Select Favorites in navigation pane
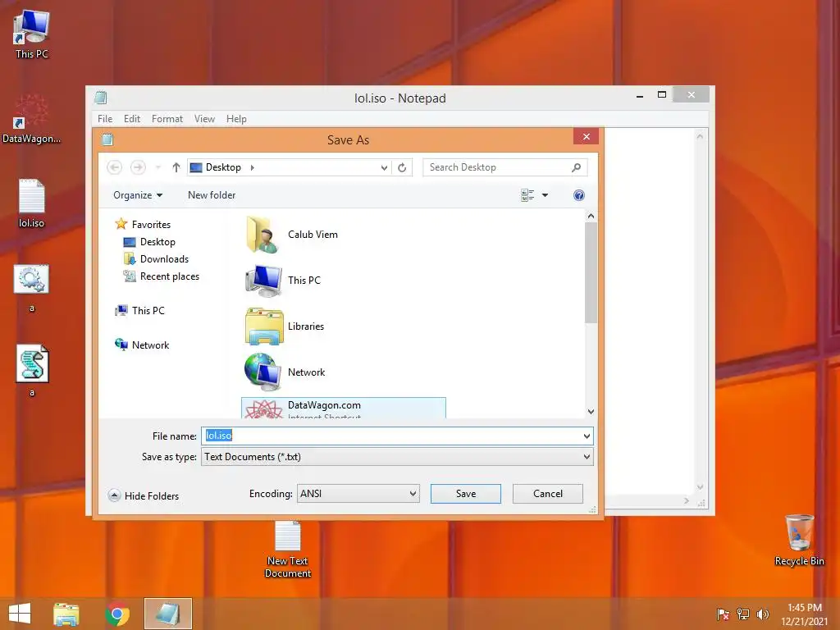Viewport: 840px width, 630px height. pyautogui.click(x=143, y=225)
